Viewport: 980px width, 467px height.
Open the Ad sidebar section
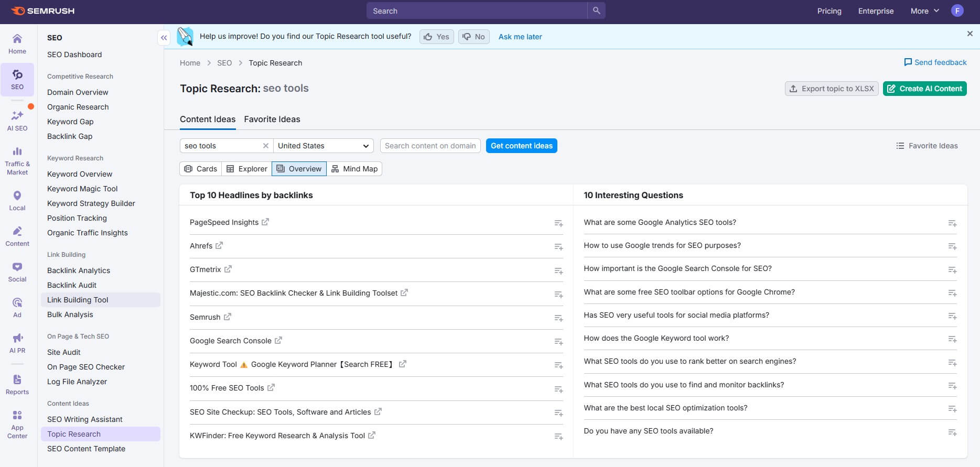pos(17,308)
